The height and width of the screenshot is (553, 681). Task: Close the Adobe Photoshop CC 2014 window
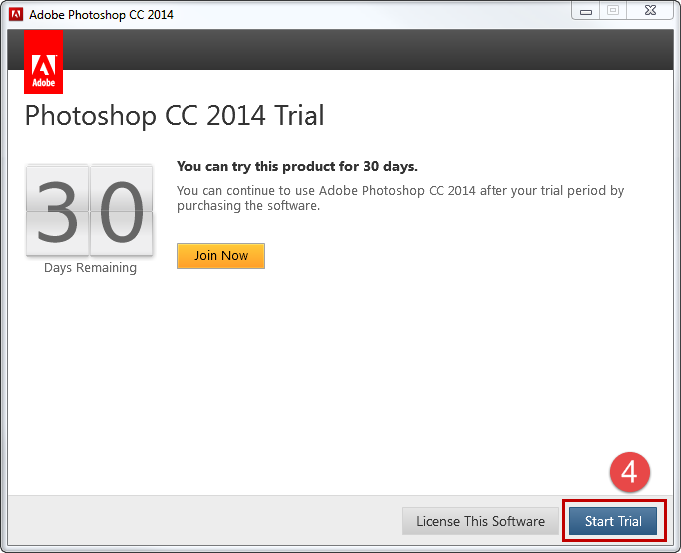tap(650, 10)
